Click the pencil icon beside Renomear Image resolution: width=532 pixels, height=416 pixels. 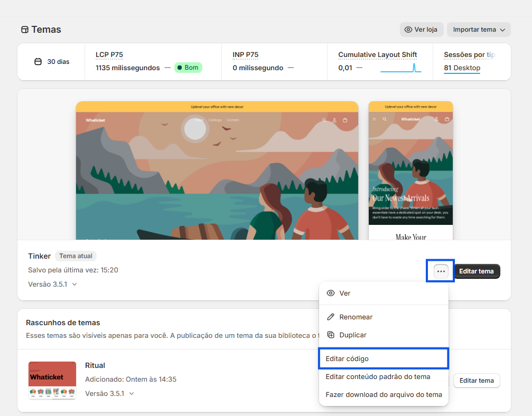pyautogui.click(x=331, y=317)
